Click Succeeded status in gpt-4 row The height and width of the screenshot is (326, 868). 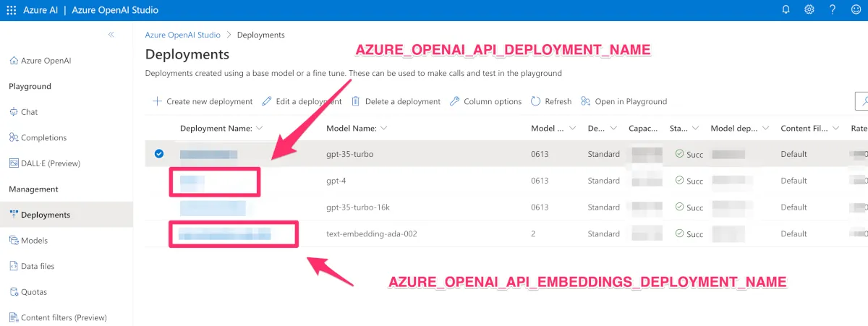[689, 181]
